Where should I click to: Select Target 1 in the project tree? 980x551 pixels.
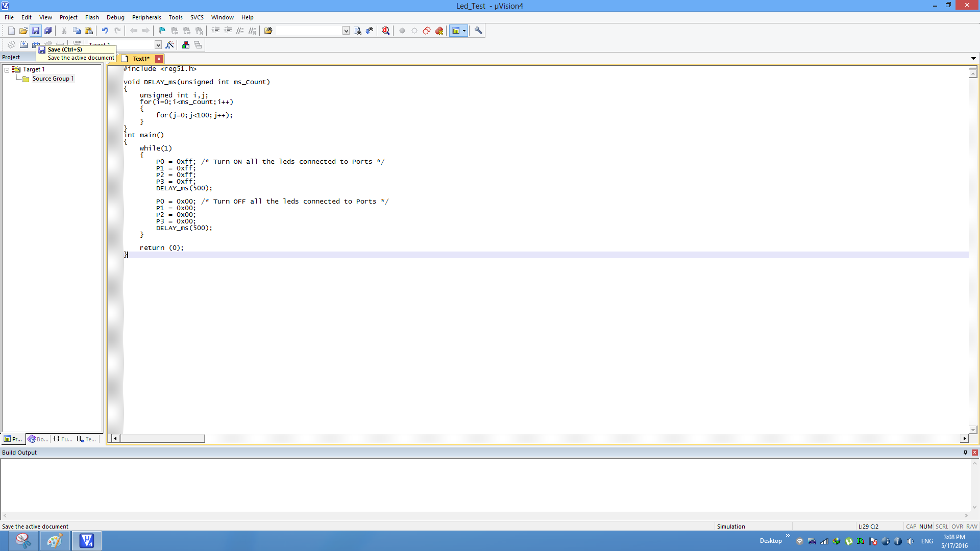point(34,69)
